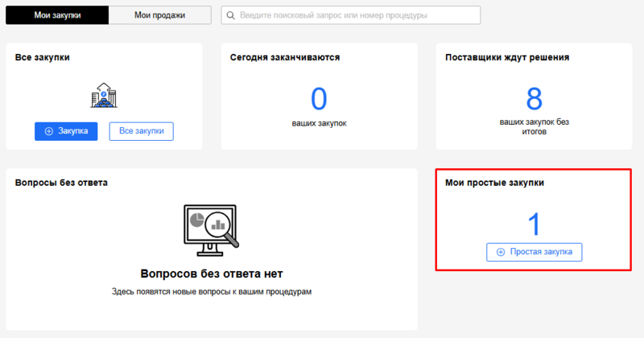Image resolution: width=644 pixels, height=338 pixels.
Task: Click the Сегодня заканчиваются heading
Action: 285,57
